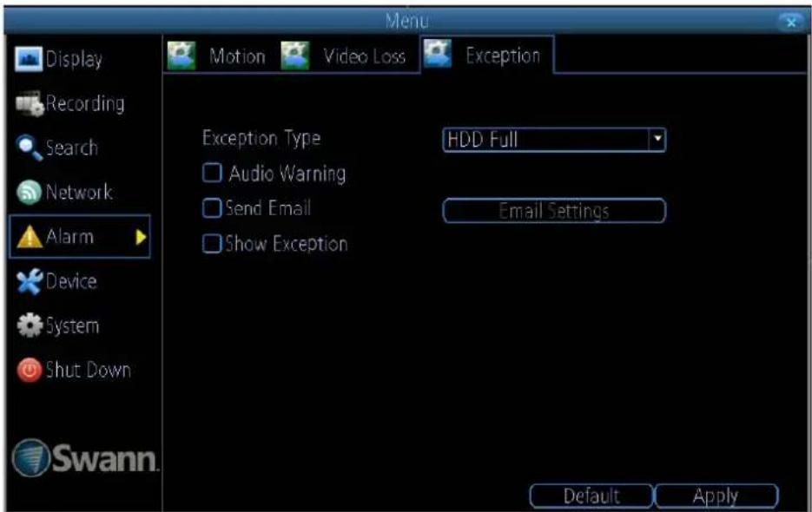Click the Default button
The width and height of the screenshot is (812, 512).
(591, 496)
